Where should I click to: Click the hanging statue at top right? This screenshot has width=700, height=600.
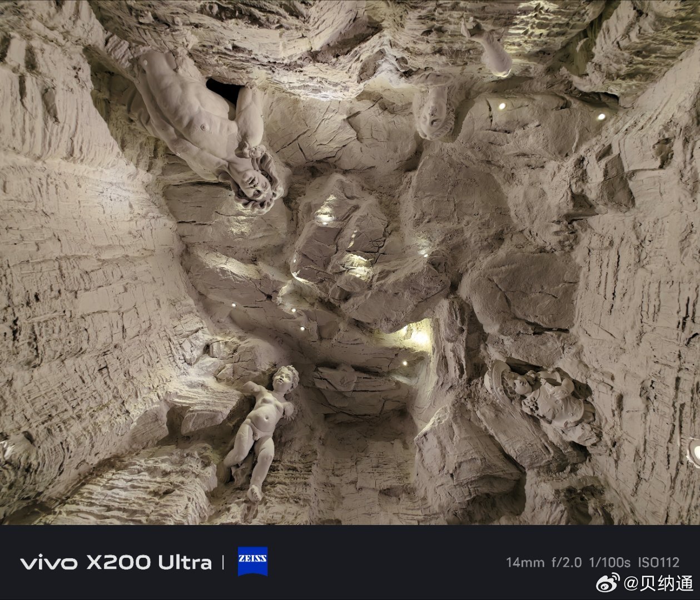click(490, 50)
